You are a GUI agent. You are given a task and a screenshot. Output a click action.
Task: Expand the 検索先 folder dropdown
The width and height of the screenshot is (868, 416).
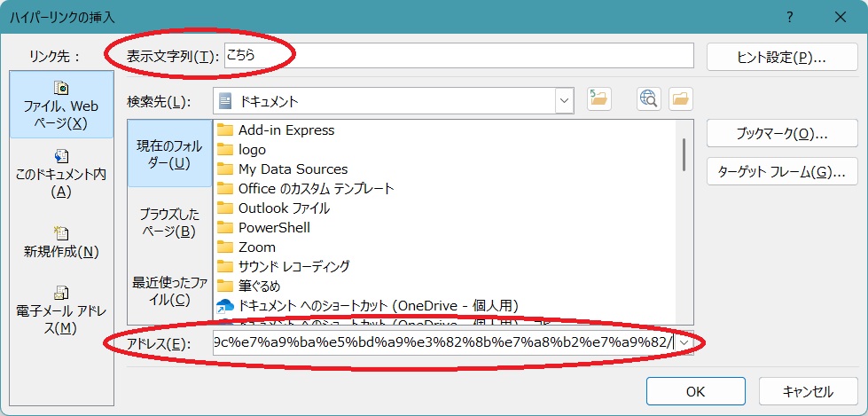pos(564,101)
